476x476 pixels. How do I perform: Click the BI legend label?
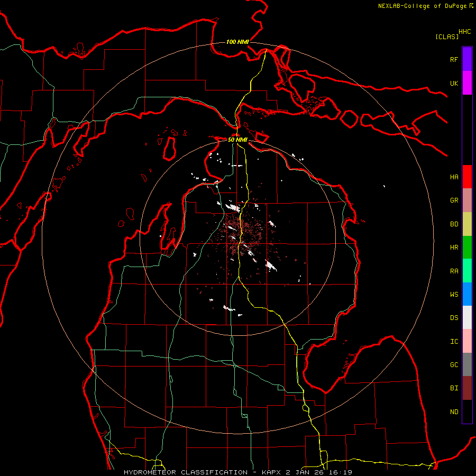454,388
